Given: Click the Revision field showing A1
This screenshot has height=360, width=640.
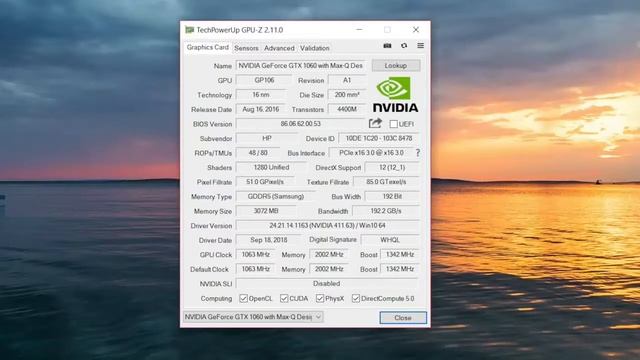Looking at the screenshot, I should coord(347,80).
